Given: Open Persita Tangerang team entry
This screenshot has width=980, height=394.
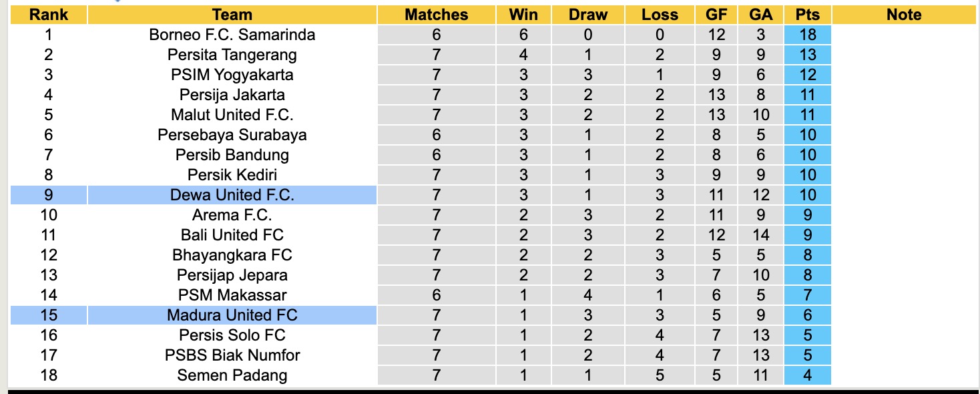Looking at the screenshot, I should click(x=232, y=55).
